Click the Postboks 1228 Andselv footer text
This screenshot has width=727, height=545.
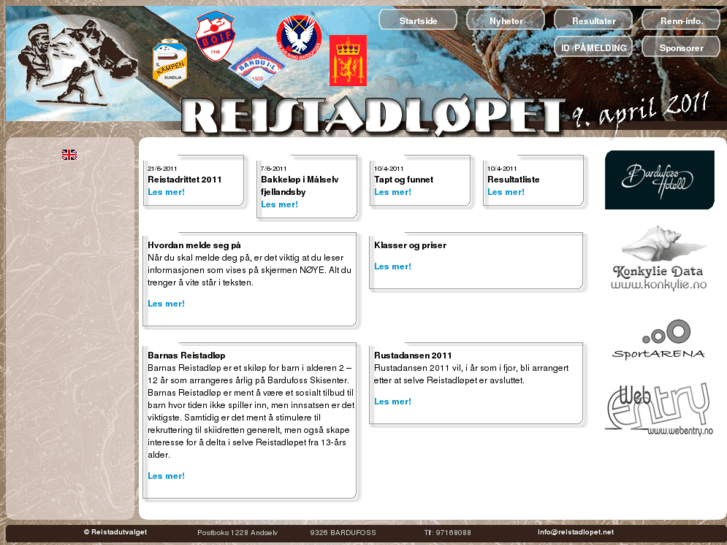237,532
